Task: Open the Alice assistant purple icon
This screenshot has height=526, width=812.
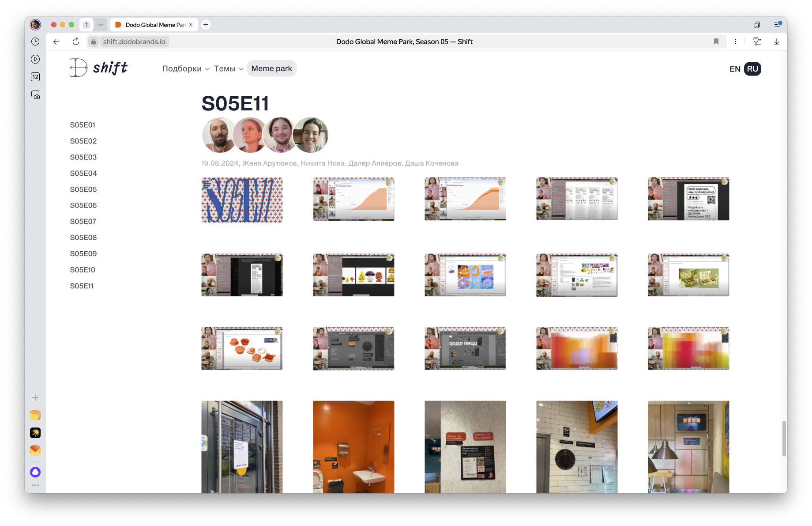Action: click(x=35, y=472)
